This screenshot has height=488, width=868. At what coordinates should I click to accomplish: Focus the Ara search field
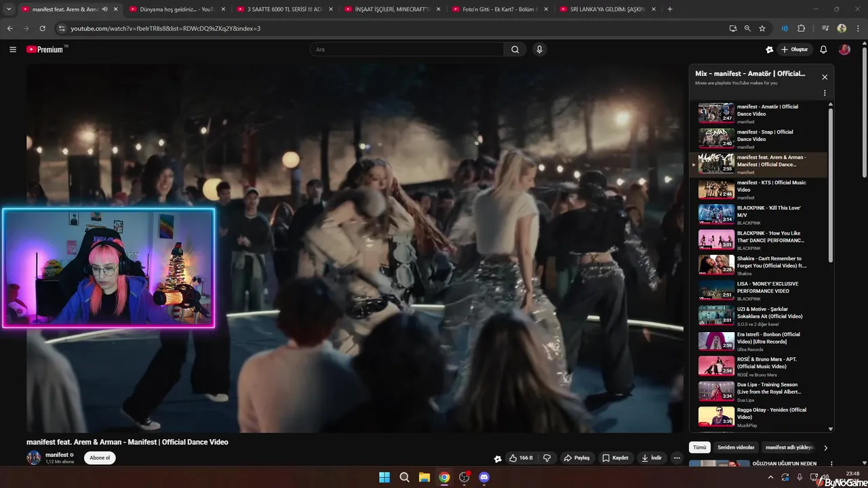pos(407,49)
